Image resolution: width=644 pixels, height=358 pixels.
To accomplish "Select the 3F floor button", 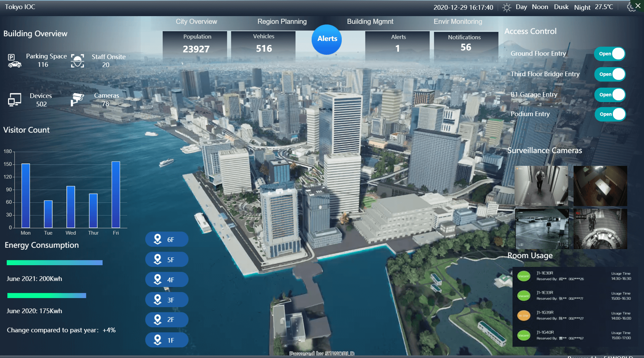I will (167, 300).
